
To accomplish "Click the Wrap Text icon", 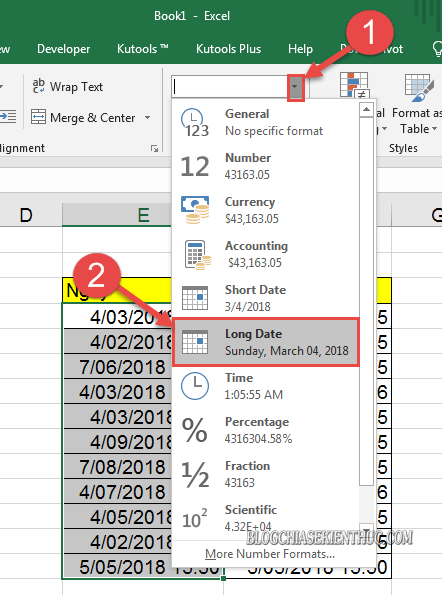I will tap(39, 86).
